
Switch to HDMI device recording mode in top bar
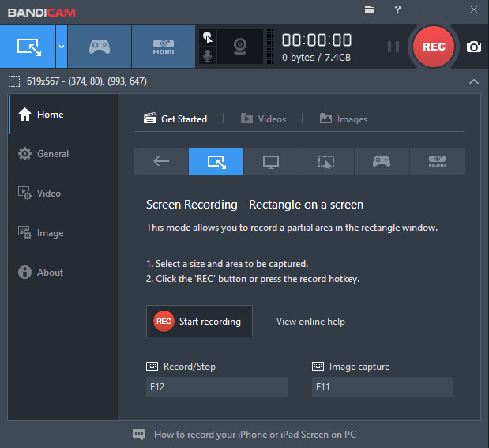tap(164, 47)
